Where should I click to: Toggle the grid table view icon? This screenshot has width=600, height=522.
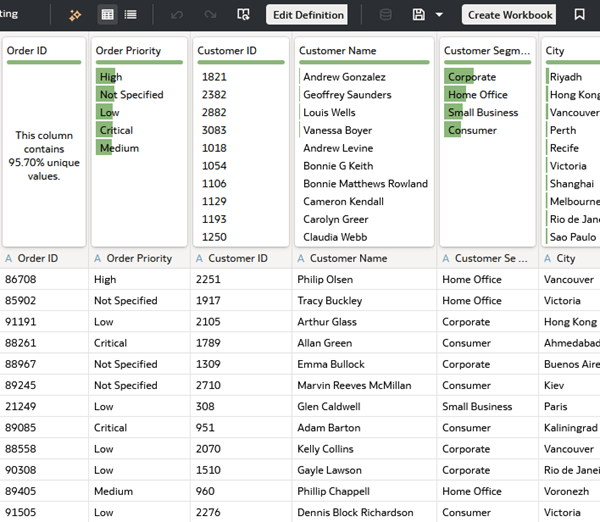107,15
